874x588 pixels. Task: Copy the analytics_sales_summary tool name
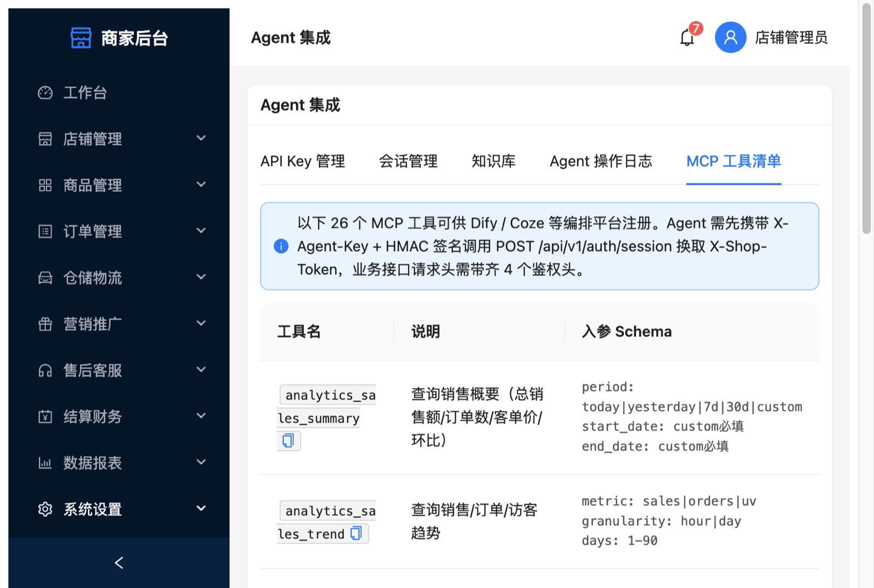[288, 440]
